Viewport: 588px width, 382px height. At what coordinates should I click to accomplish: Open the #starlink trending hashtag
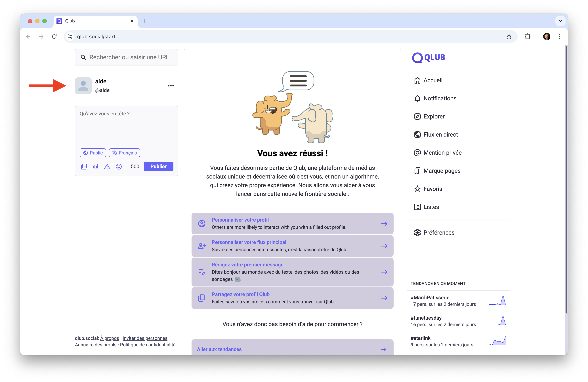point(421,338)
